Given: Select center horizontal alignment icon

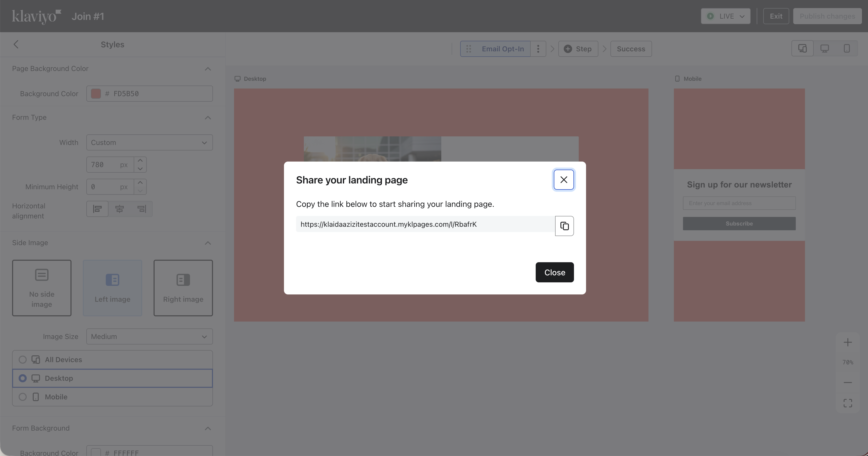Looking at the screenshot, I should (119, 209).
